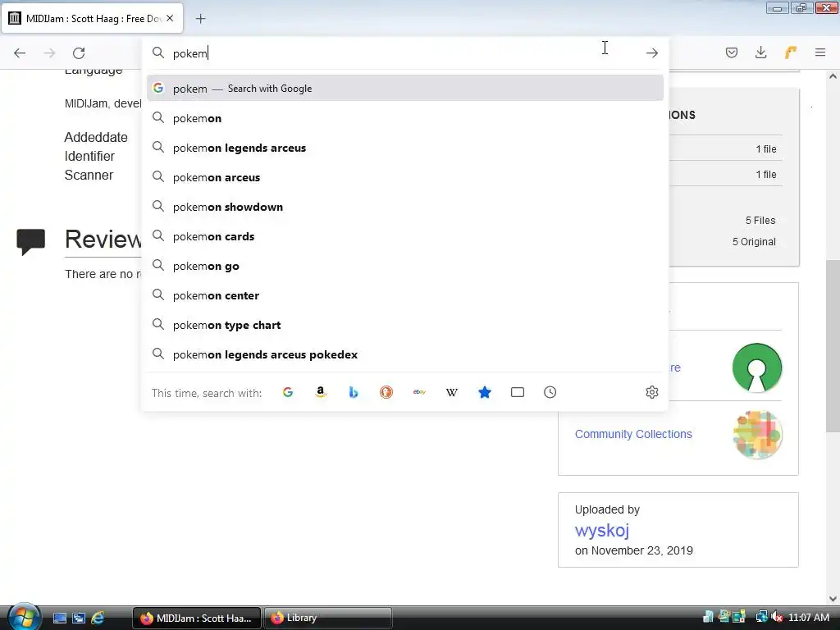Choose the 'pokemon' suggestion
840x630 pixels.
[405, 118]
